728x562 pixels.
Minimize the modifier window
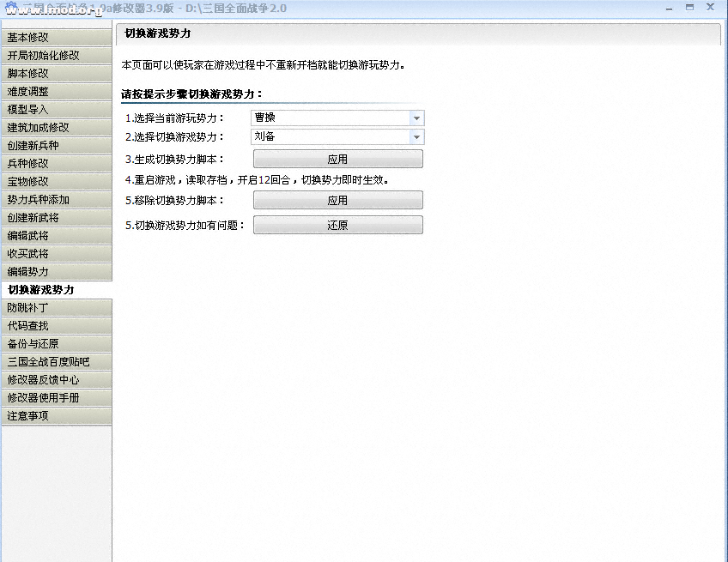[x=670, y=7]
